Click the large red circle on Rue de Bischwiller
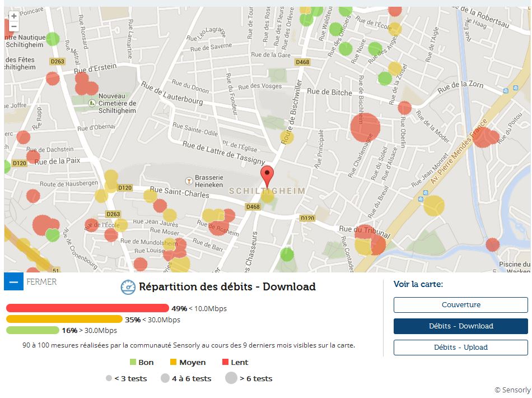This screenshot has width=532, height=398. point(365,127)
